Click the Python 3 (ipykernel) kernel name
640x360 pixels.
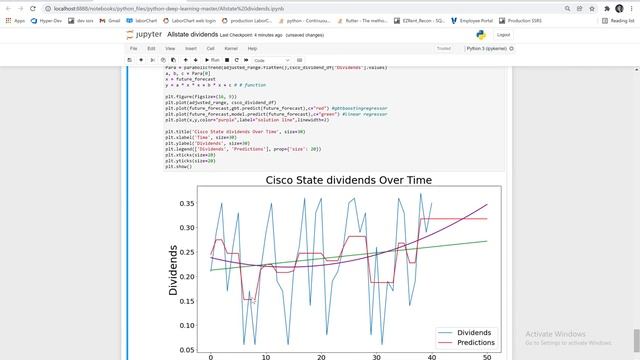(x=487, y=48)
